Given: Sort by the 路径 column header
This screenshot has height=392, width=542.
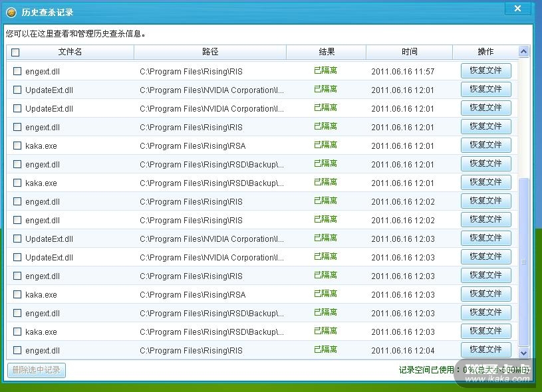Looking at the screenshot, I should click(210, 52).
